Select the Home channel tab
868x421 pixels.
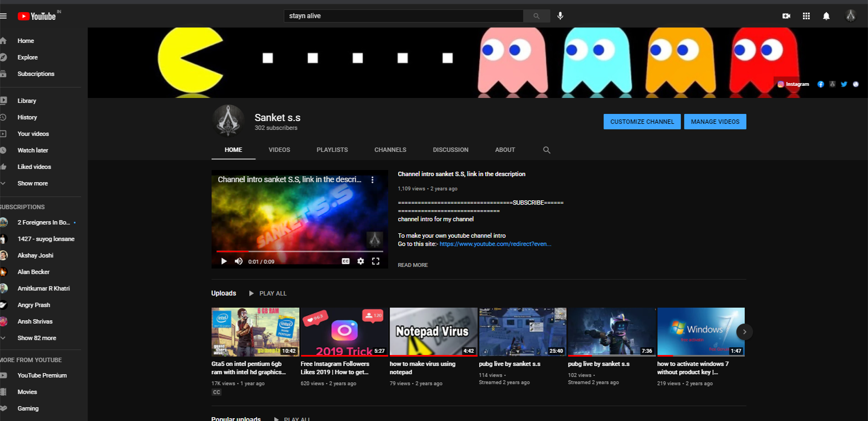pos(234,150)
